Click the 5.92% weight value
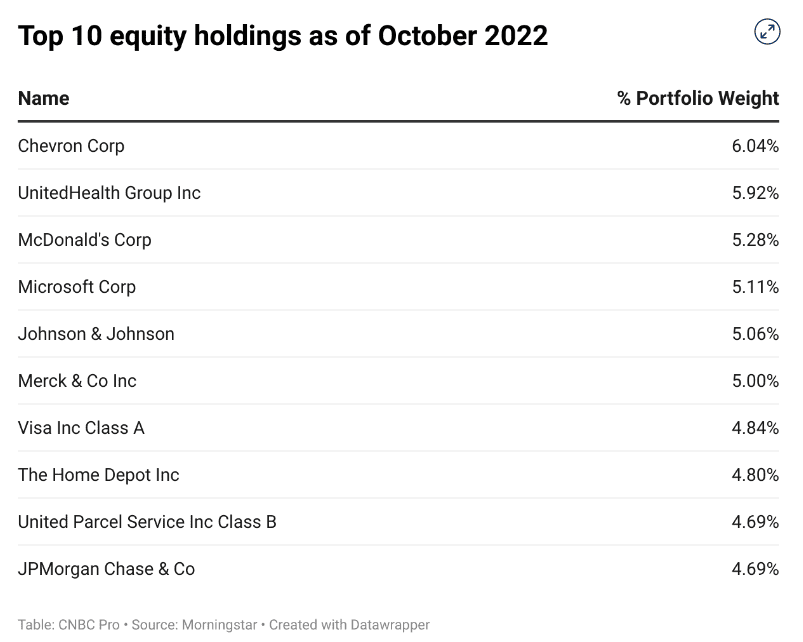 tap(755, 193)
